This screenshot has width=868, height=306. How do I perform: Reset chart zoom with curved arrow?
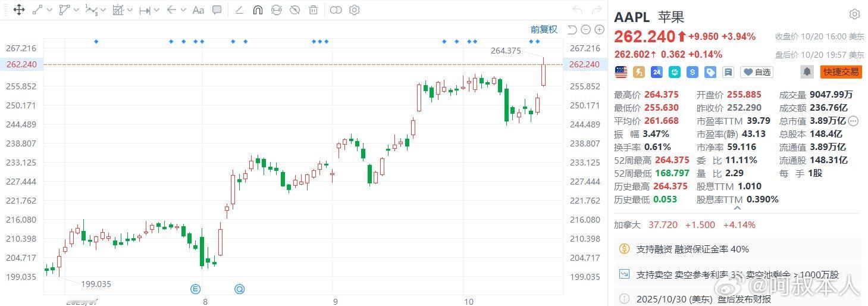point(572,30)
